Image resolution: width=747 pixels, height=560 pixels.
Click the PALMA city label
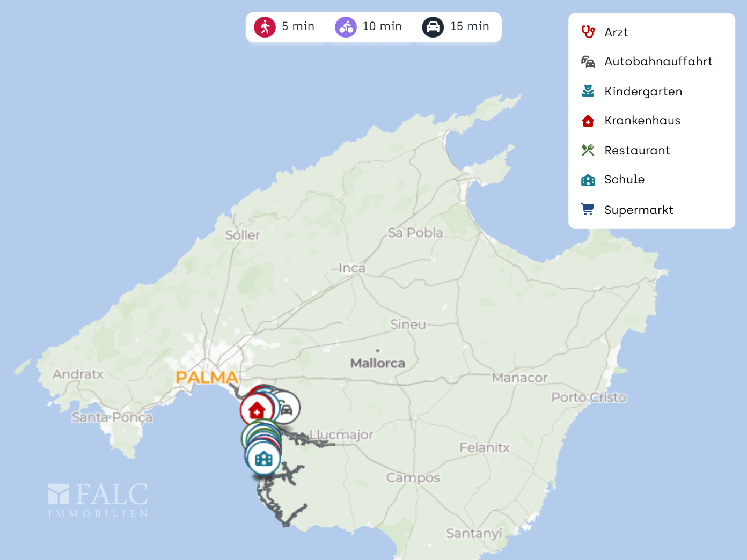pos(207,378)
